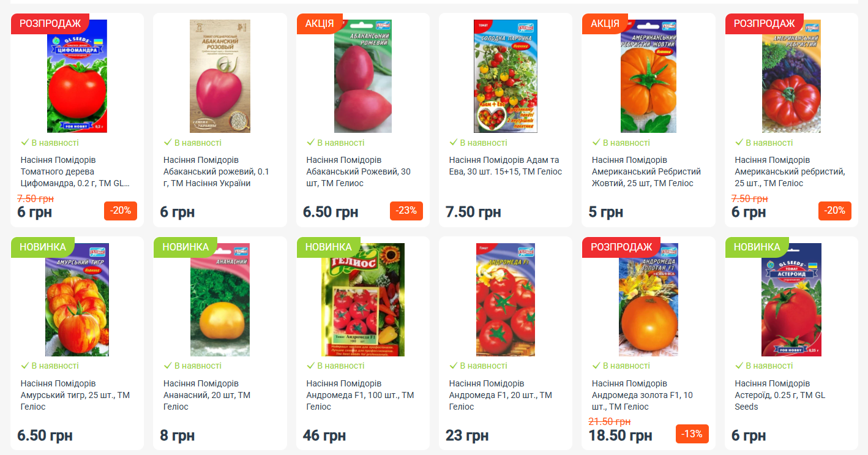Open the Ананасний tomato seed packet image
Screen dimensions: 868x455
[220, 299]
